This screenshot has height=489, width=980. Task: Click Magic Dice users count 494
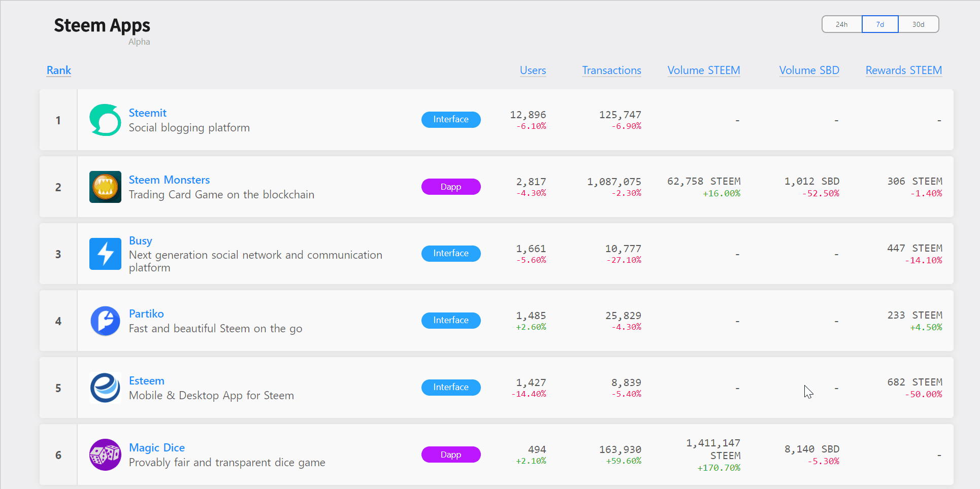pos(537,450)
